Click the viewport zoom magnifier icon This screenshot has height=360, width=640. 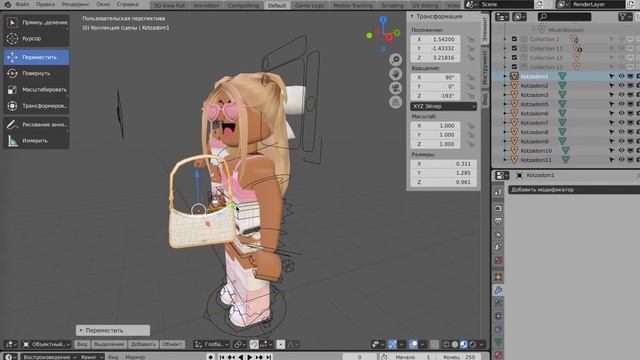pyautogui.click(x=395, y=60)
